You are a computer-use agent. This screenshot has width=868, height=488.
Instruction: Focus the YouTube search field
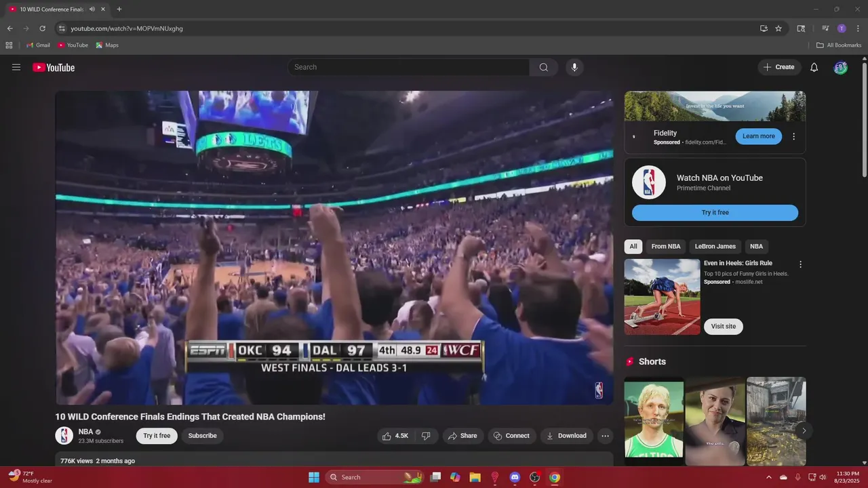coord(409,67)
